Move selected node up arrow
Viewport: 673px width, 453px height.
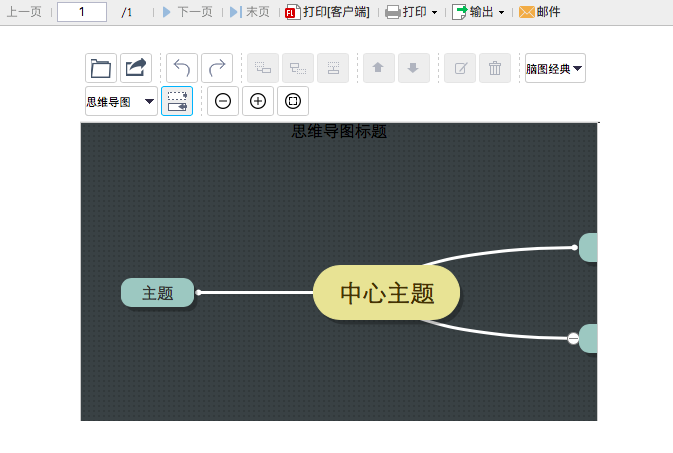(379, 68)
